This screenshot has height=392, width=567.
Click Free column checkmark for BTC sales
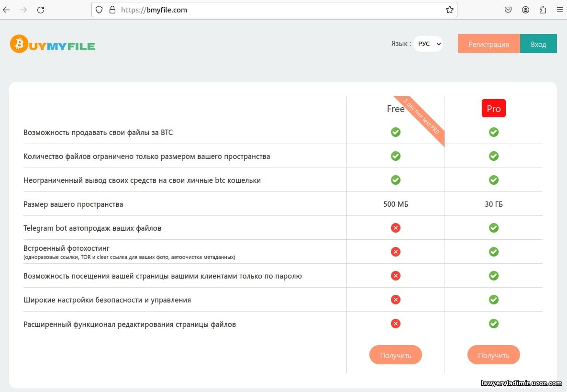point(396,132)
